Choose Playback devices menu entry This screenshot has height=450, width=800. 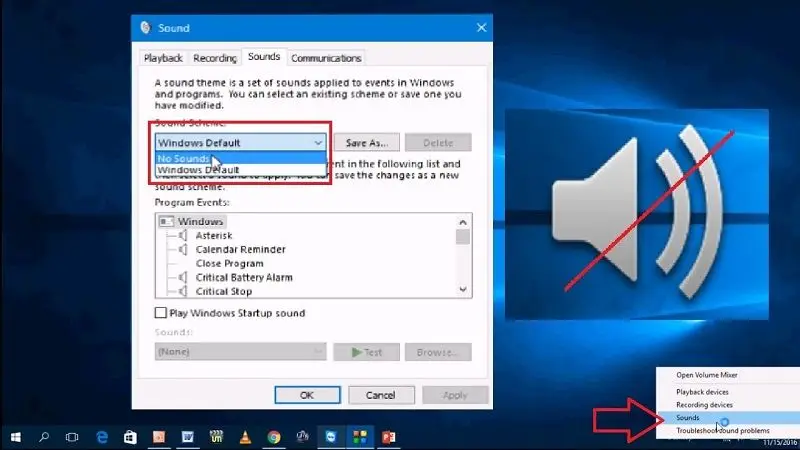(702, 392)
